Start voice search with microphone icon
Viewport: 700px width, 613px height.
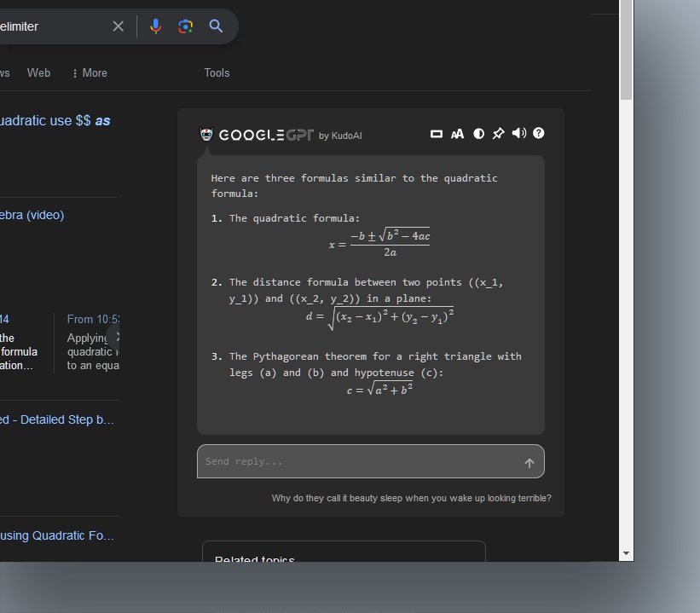pos(155,26)
